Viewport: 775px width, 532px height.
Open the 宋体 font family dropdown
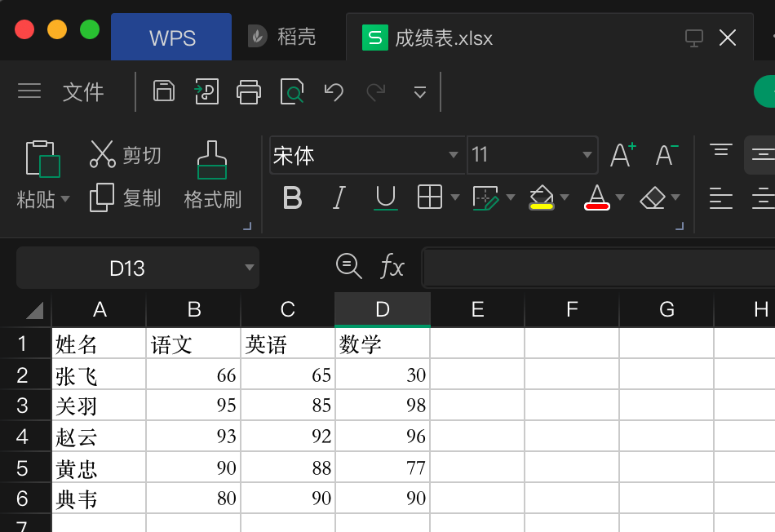[x=453, y=155]
